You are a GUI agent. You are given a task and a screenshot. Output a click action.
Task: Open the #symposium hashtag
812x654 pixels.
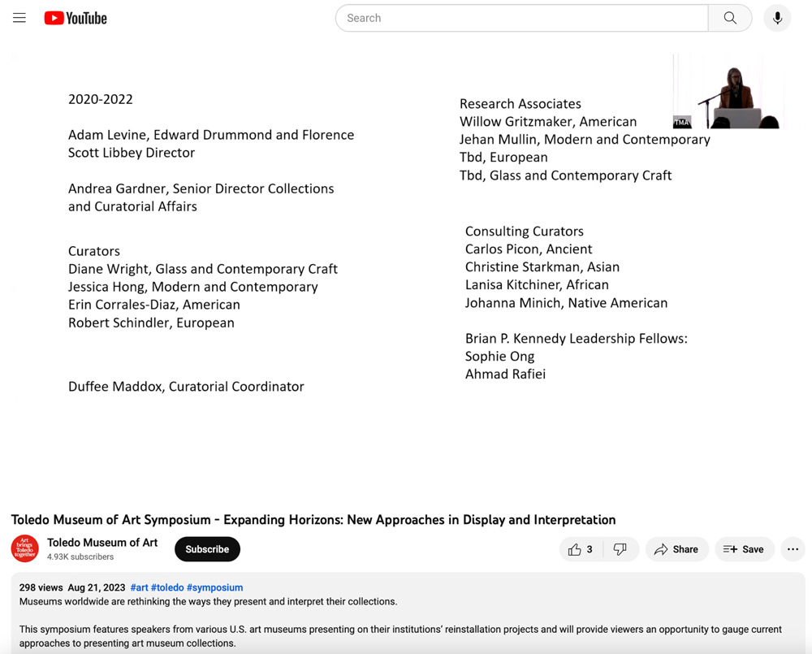point(215,587)
